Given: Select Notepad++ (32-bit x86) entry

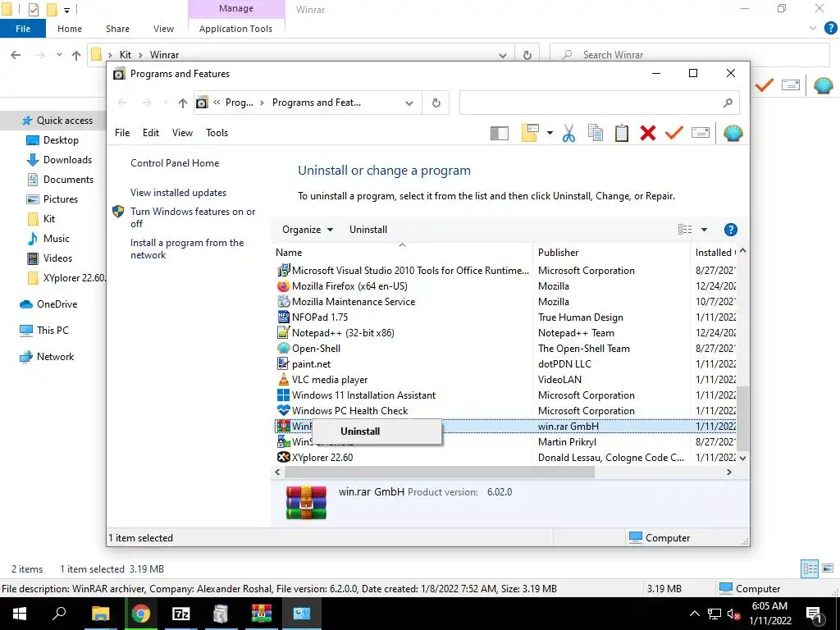Looking at the screenshot, I should pyautogui.click(x=343, y=333).
